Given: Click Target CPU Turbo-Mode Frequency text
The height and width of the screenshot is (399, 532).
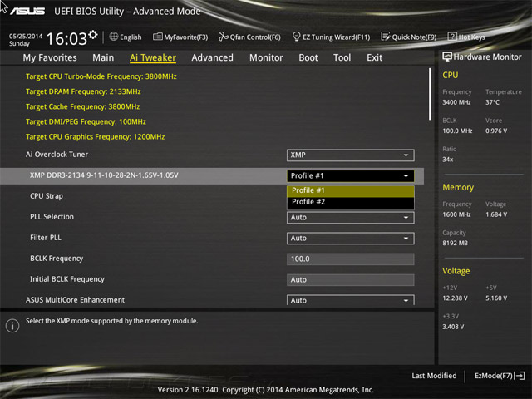Looking at the screenshot, I should [x=101, y=76].
